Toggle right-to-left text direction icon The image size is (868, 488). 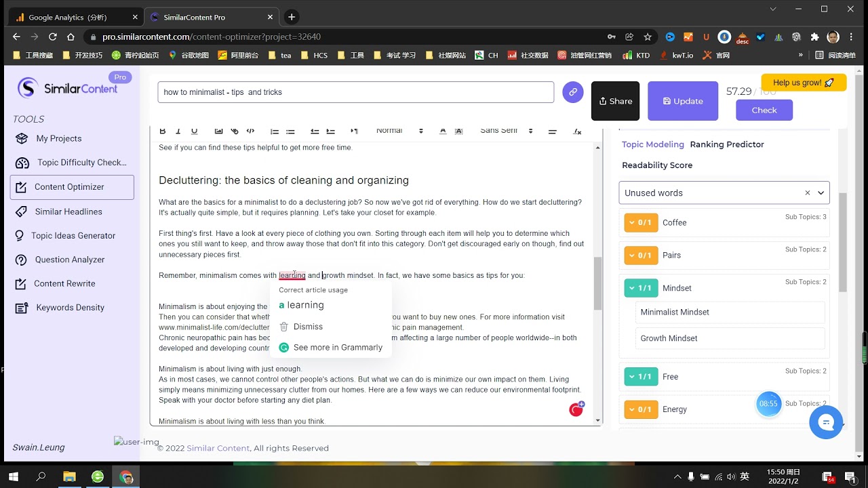coord(354,131)
